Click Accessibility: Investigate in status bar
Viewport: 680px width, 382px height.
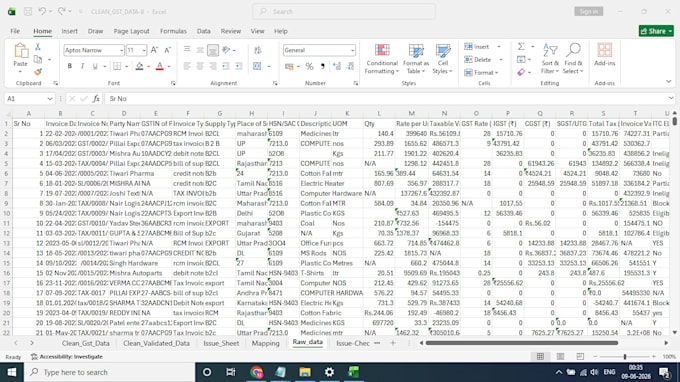point(67,356)
